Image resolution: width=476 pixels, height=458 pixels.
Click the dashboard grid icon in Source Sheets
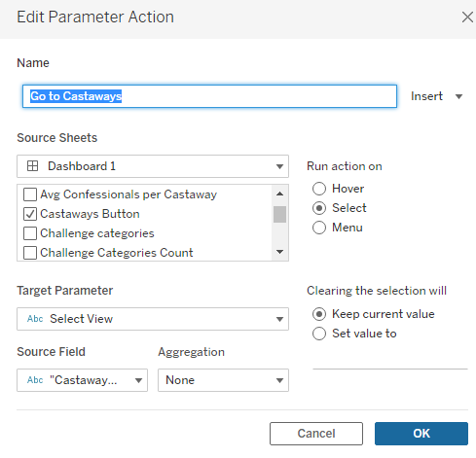click(32, 166)
